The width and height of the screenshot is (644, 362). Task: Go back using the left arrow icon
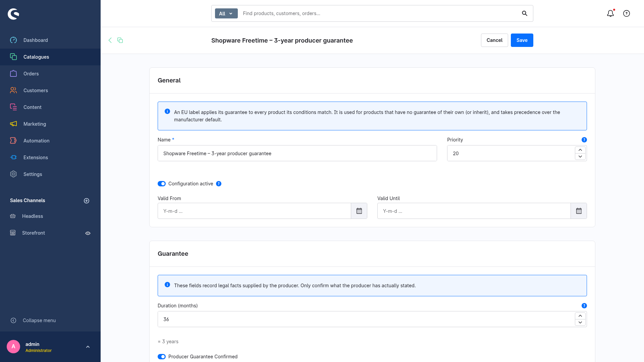110,40
